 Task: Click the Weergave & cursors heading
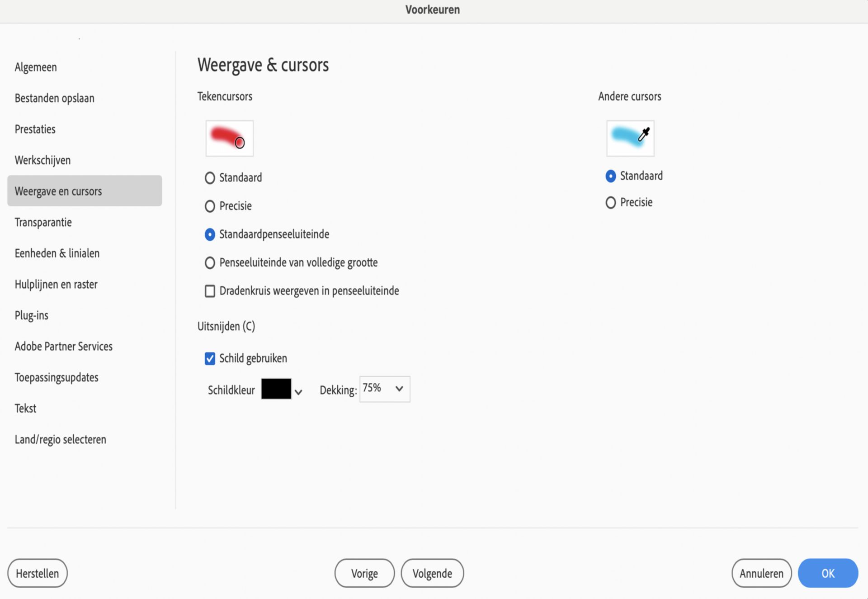[263, 65]
